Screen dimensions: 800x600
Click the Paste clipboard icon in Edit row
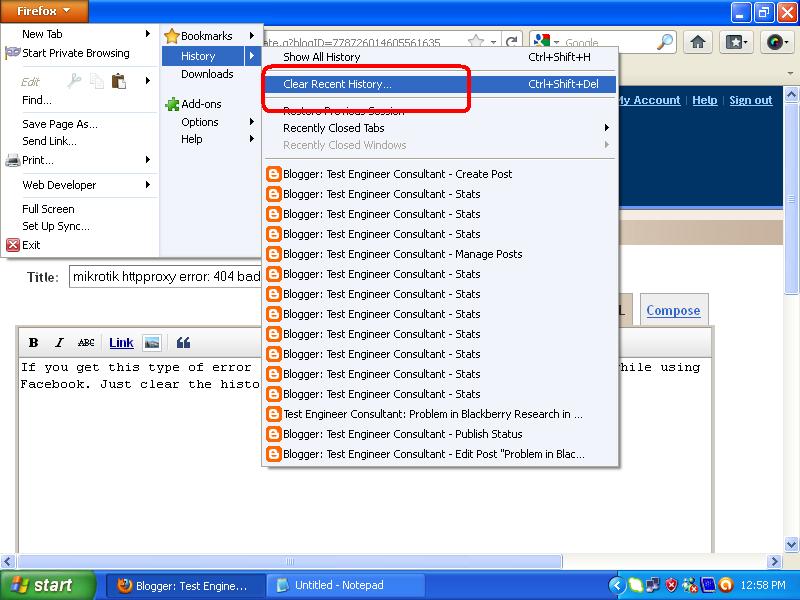[118, 81]
